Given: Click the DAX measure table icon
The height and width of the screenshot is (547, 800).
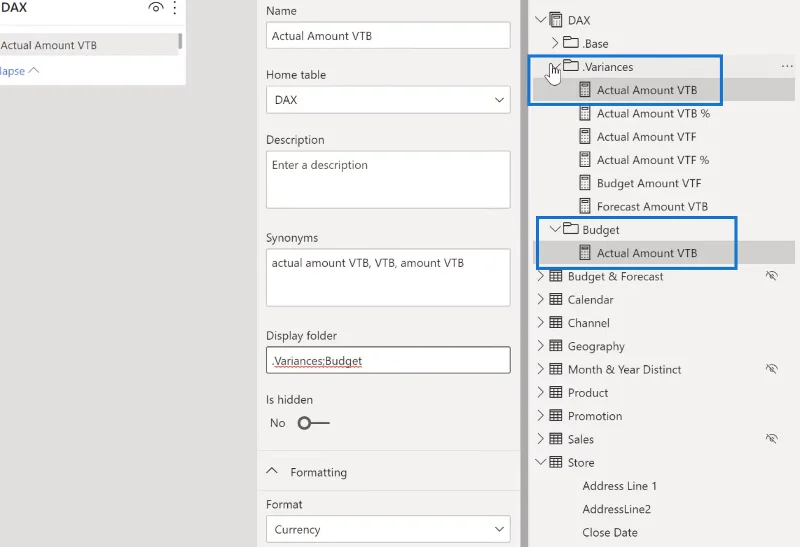Looking at the screenshot, I should point(556,20).
